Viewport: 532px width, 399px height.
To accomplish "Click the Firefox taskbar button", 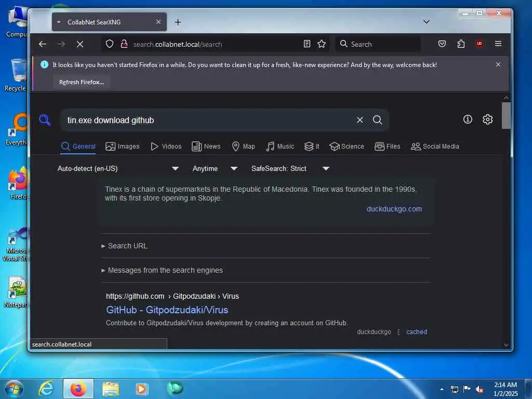I will (78, 389).
